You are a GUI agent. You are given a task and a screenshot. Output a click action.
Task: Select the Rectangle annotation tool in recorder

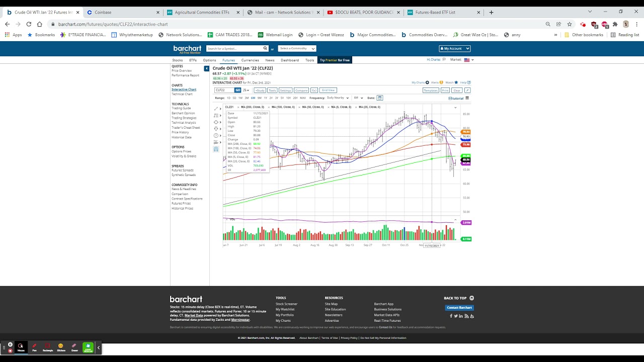point(48,347)
